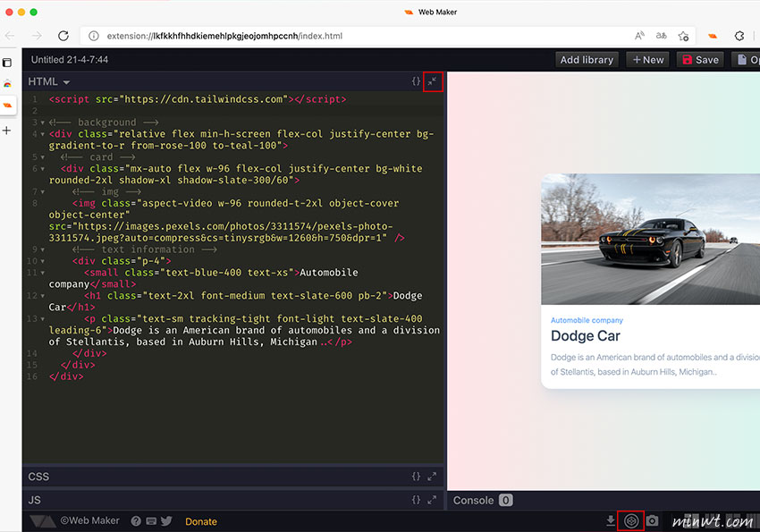Fold the paragraph element at line 13
Screen dimensions: 760x532
[x=43, y=319]
